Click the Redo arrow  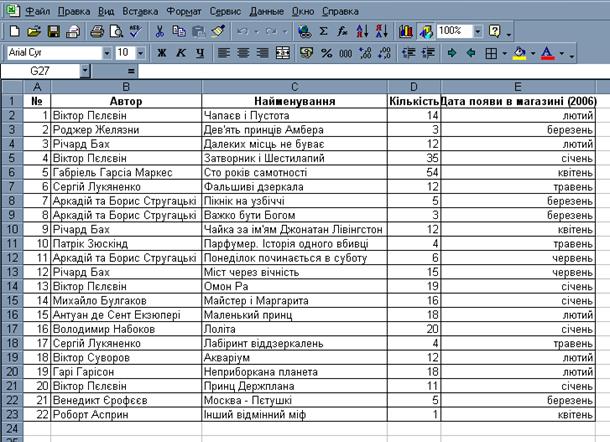pos(271,31)
